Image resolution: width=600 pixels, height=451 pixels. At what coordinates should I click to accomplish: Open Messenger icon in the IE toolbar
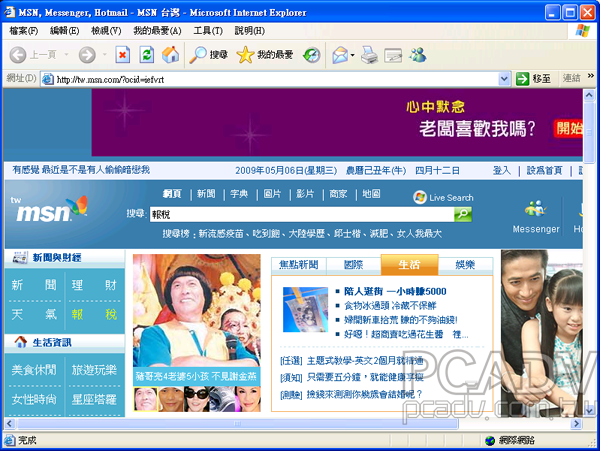(417, 55)
